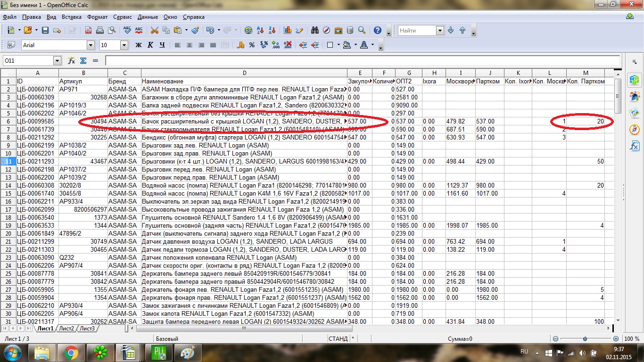Open the Файл menu
Viewport: 644px width, 362px height.
[9, 17]
